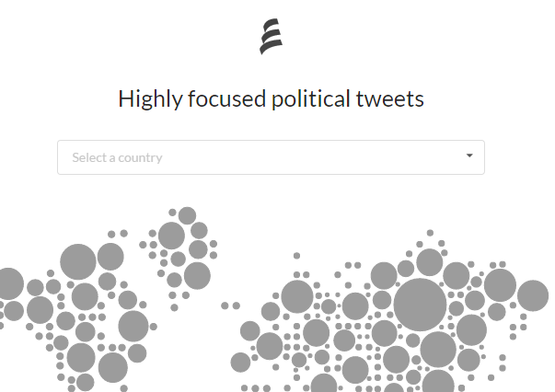Click the "Select a country" placeholder text
The width and height of the screenshot is (555, 392).
click(117, 157)
